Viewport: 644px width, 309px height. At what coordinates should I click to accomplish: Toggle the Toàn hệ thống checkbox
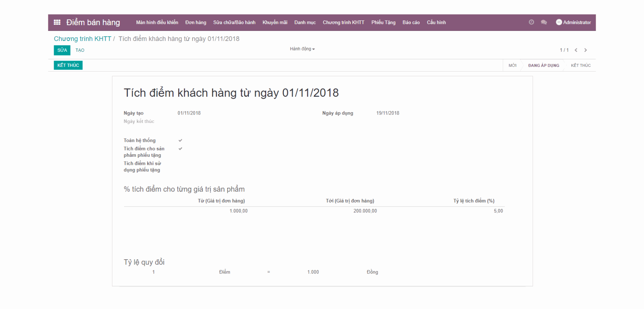click(180, 140)
